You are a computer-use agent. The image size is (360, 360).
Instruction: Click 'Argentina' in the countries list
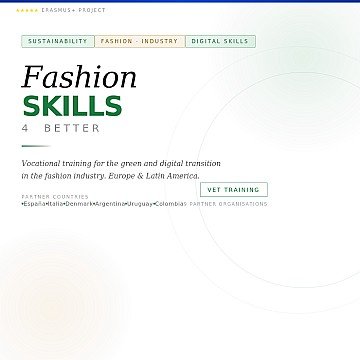110,204
